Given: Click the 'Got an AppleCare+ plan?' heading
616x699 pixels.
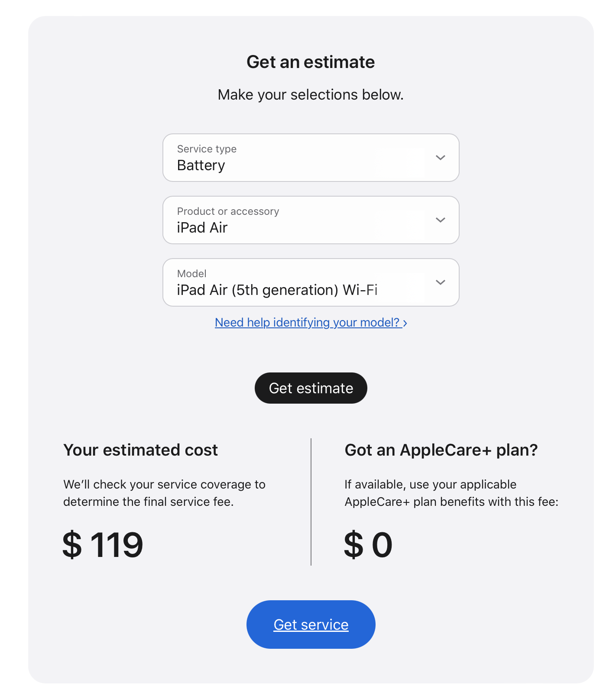Looking at the screenshot, I should 441,450.
